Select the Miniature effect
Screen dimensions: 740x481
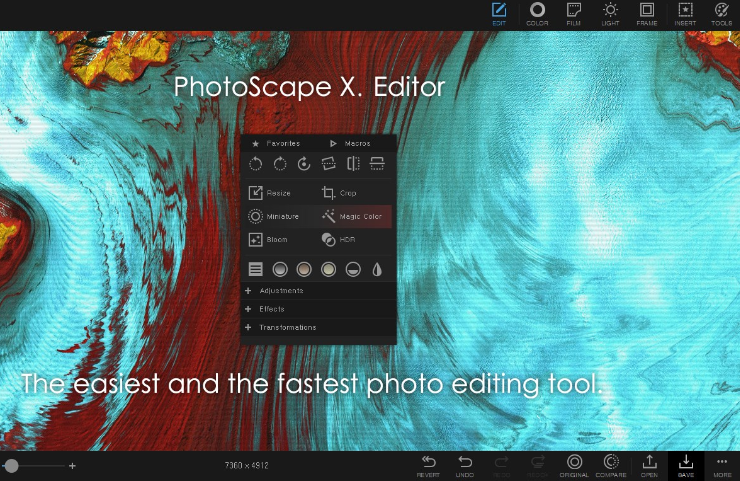[274, 216]
